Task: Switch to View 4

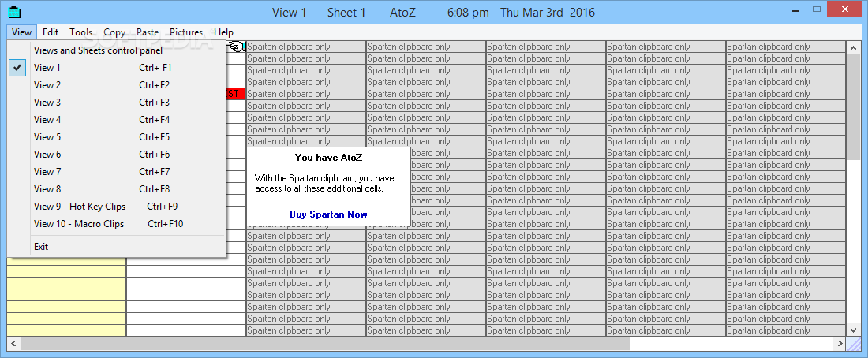Action: (x=117, y=120)
